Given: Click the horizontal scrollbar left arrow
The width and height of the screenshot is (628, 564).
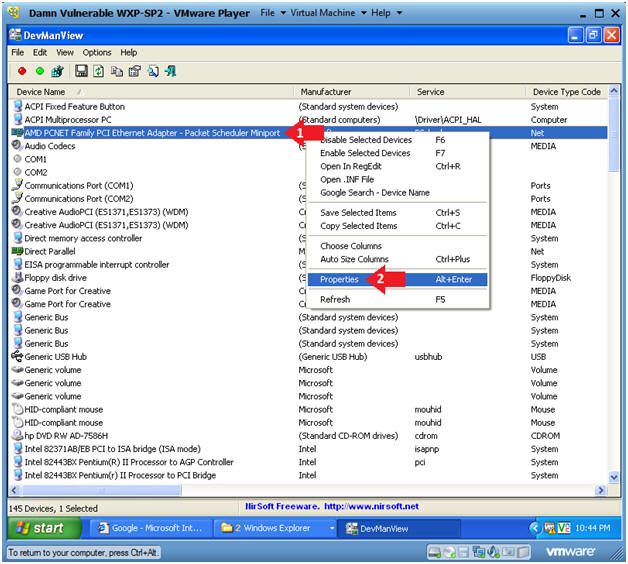Looking at the screenshot, I should click(x=14, y=490).
